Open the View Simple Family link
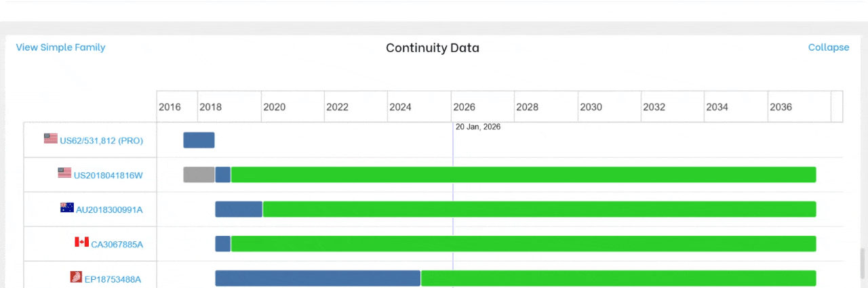Screen dimensions: 868x288 [x=61, y=47]
